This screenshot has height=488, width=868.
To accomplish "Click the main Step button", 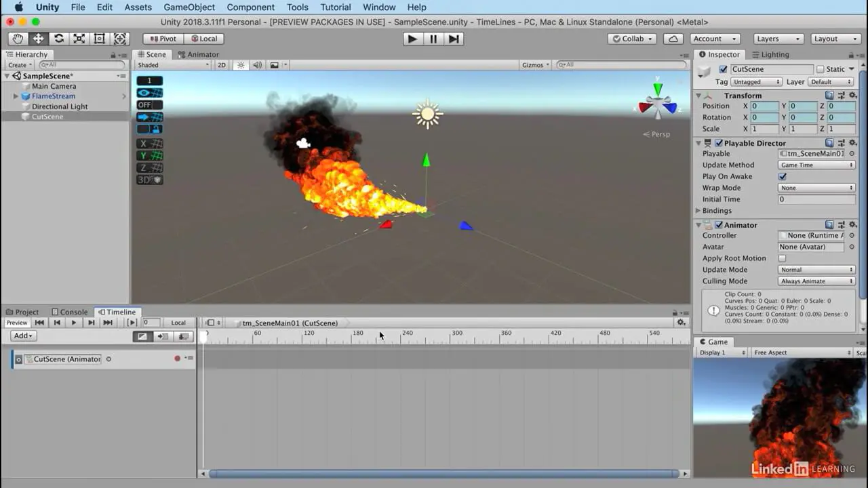I will pos(454,39).
